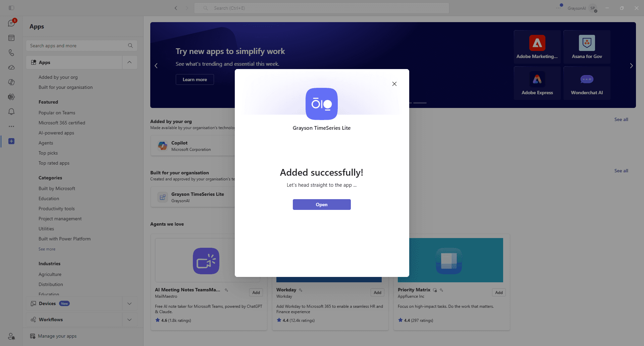Open Adobe Express tile in banner
This screenshot has width=644, height=346.
[537, 83]
